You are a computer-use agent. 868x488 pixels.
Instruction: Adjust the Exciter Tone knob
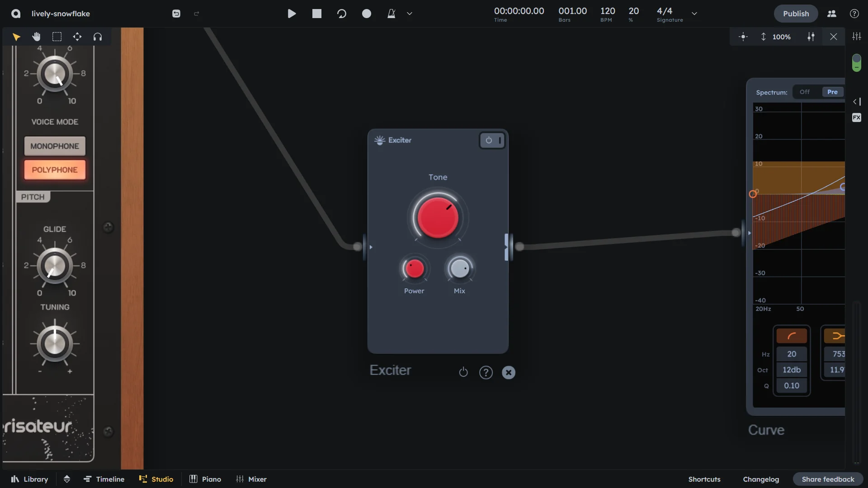(x=437, y=218)
